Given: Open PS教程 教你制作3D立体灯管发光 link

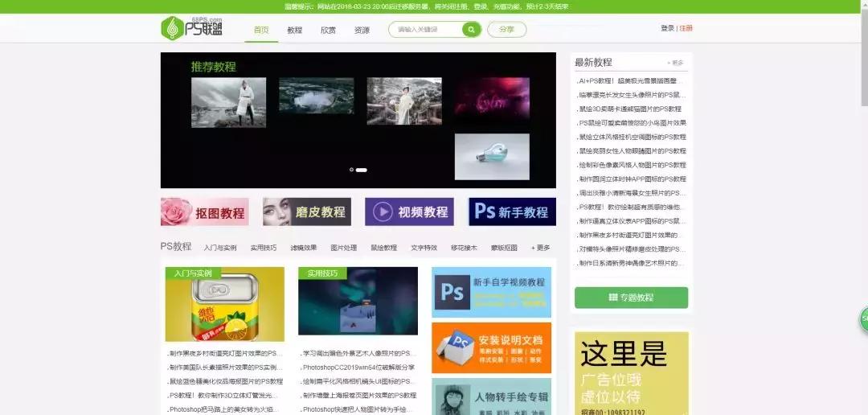Looking at the screenshot, I should 223,396.
